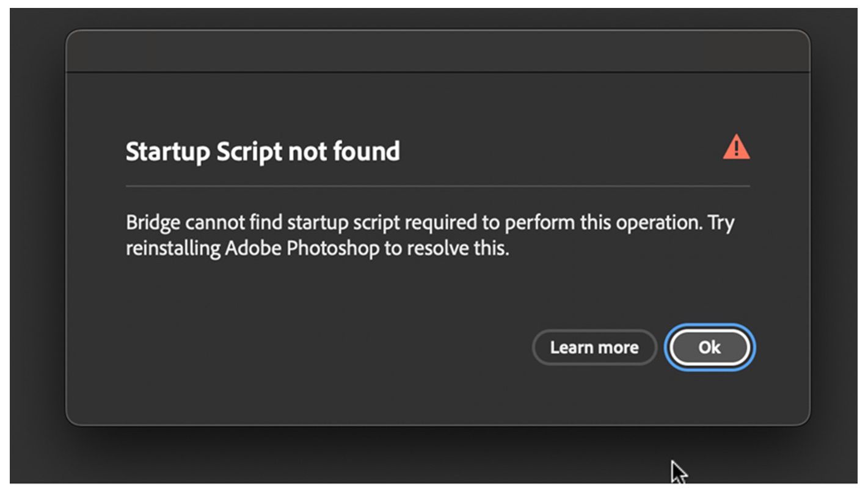Click the blank area below the message text
Viewport: 868px width, 494px height.
318,293
